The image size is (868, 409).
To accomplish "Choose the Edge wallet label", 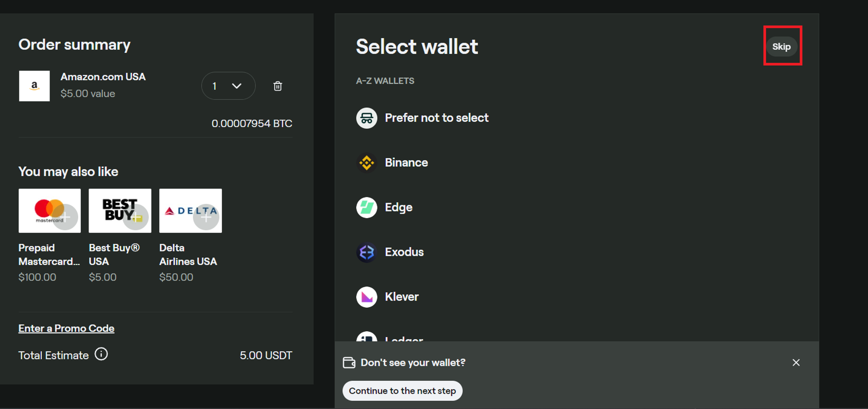I will coord(398,207).
